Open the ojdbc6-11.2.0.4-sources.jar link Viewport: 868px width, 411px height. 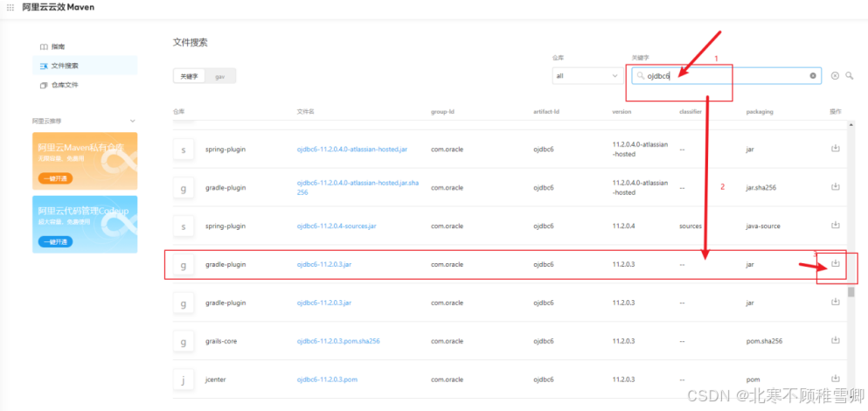tap(337, 226)
